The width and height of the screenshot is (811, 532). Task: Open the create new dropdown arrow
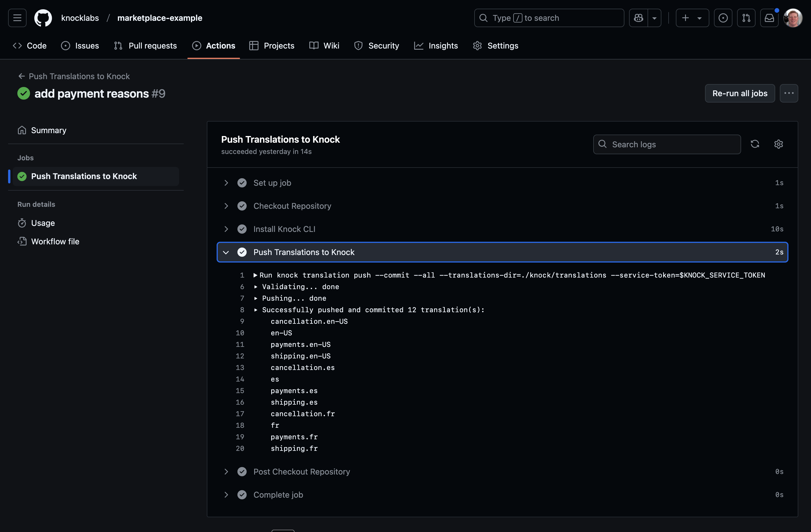click(700, 18)
